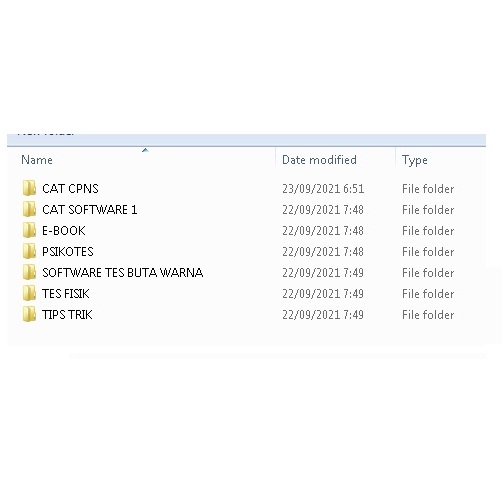Image resolution: width=503 pixels, height=503 pixels.
Task: Click the CAT SOFTWARE 1 folder icon
Action: pyautogui.click(x=29, y=209)
